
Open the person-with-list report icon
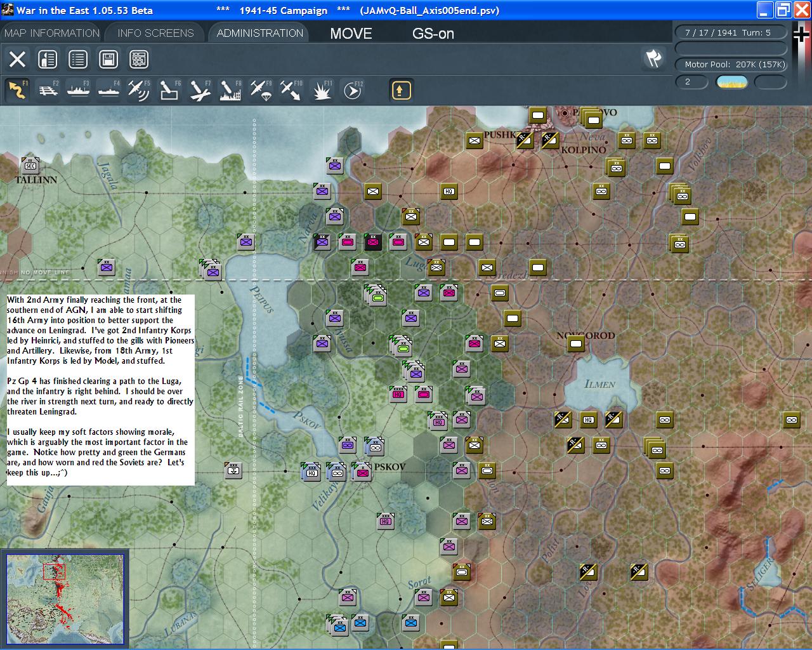48,60
